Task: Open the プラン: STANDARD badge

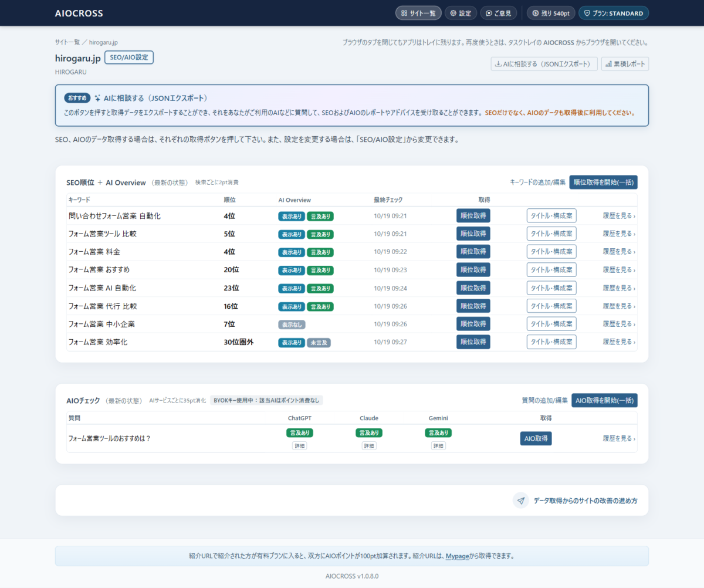Action: click(614, 13)
